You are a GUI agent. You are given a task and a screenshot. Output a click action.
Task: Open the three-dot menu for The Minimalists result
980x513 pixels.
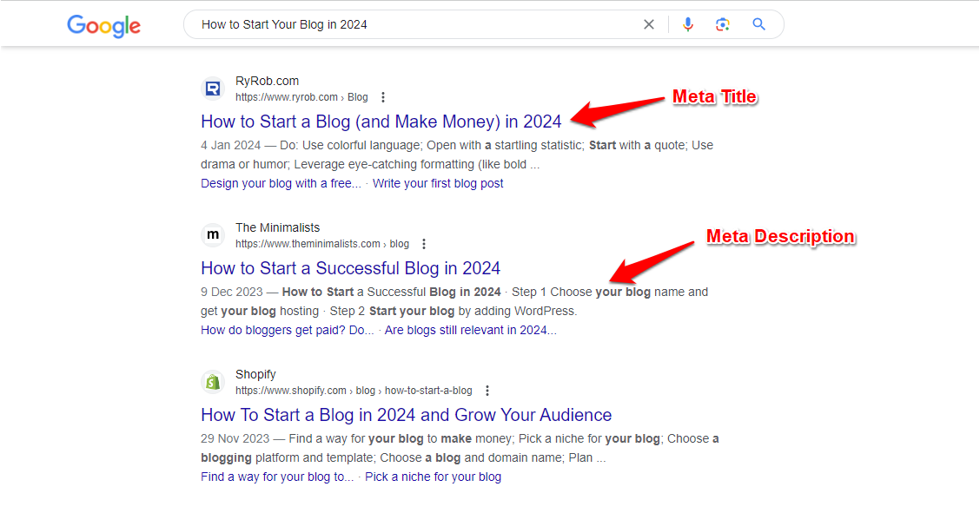click(424, 244)
